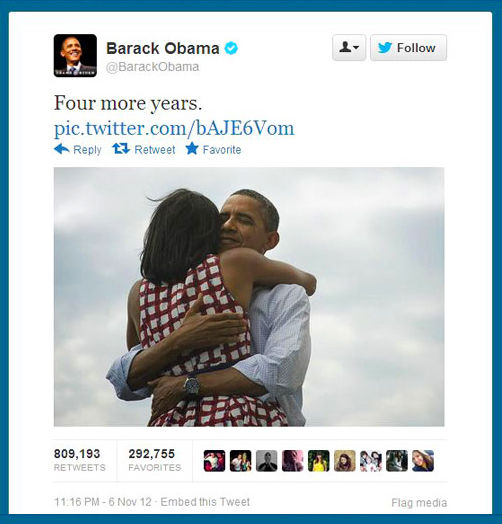
Task: Click the yellow-dress fifth retweeter avatar
Action: (x=319, y=461)
